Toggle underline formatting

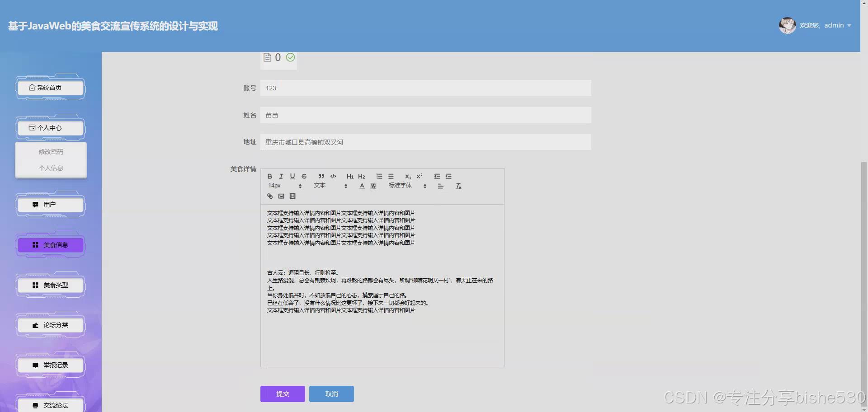(x=292, y=176)
